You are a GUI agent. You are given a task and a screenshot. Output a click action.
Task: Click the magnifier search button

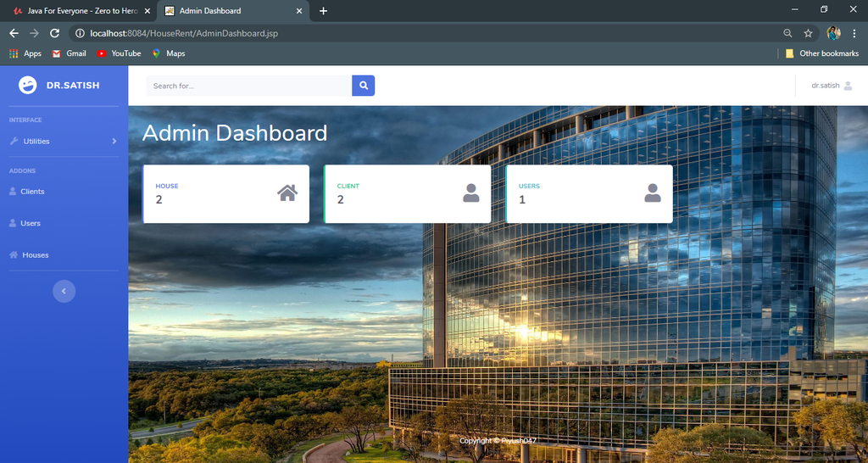tap(363, 86)
